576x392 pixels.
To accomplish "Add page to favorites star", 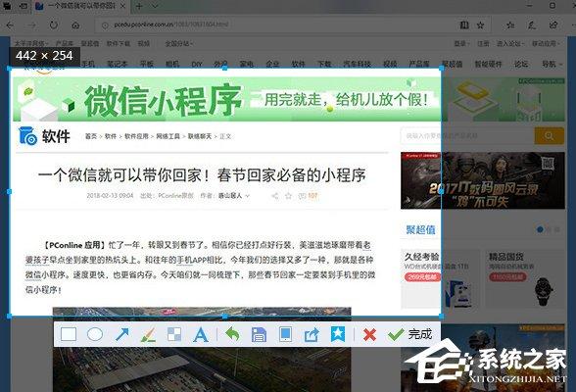I will (x=480, y=24).
